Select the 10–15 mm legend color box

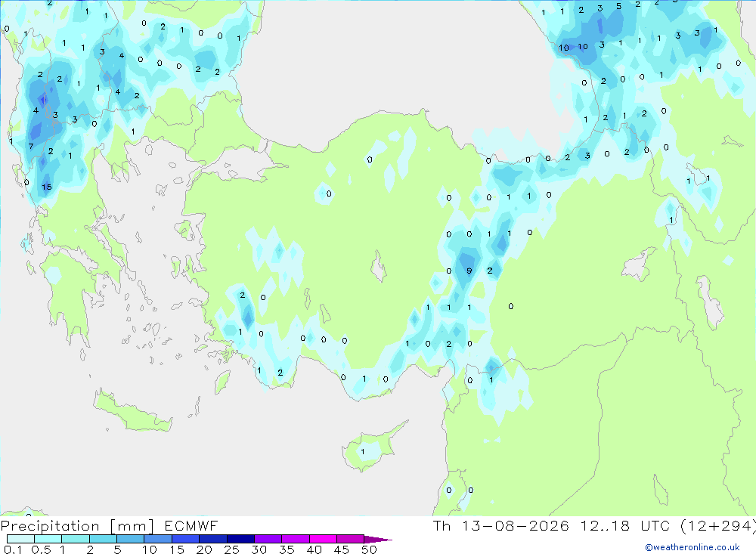[158, 539]
